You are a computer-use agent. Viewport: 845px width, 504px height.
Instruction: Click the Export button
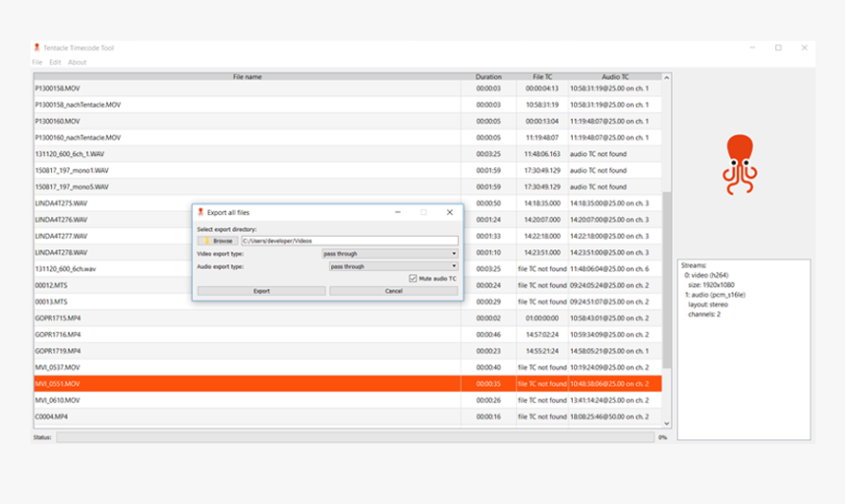click(261, 291)
